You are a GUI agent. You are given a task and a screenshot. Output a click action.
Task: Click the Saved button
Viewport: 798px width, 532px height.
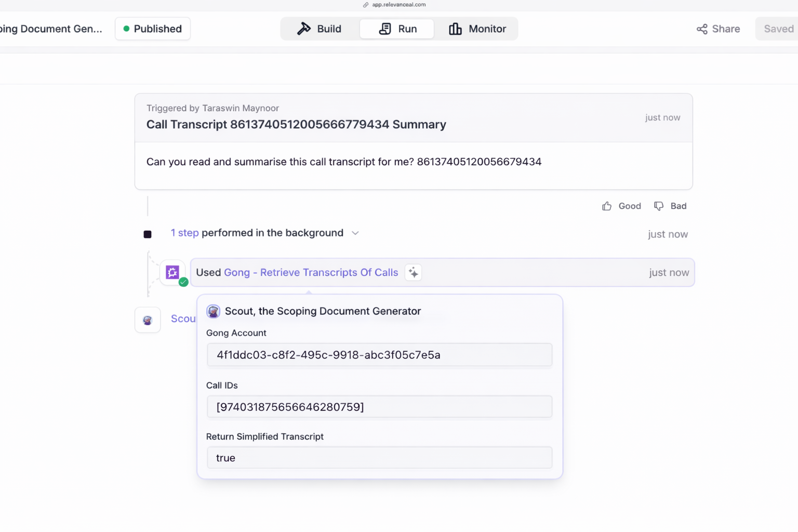coord(778,29)
